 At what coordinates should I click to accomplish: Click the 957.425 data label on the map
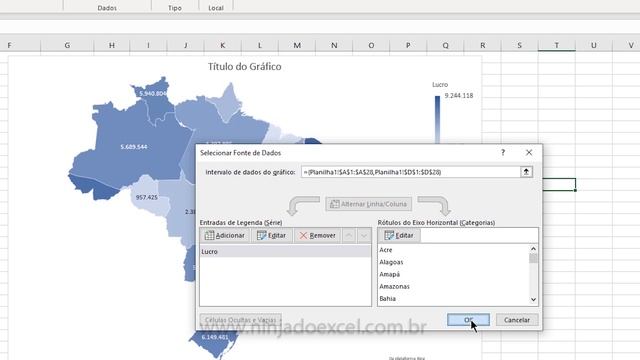(147, 197)
